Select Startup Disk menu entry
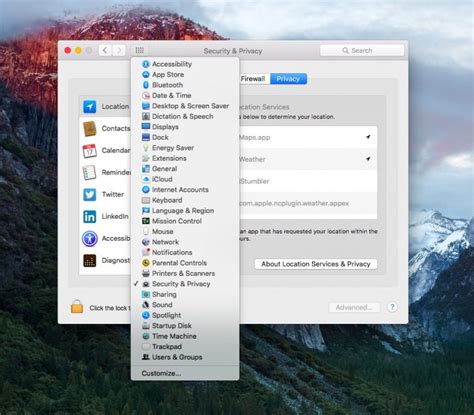Image resolution: width=474 pixels, height=415 pixels. click(185, 326)
